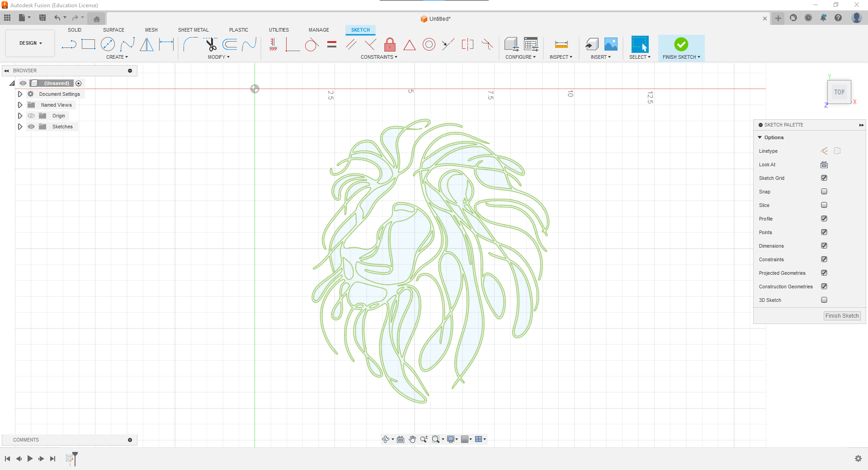Click the Look At icon in Sketch Palette
The image size is (868, 470).
tap(824, 164)
